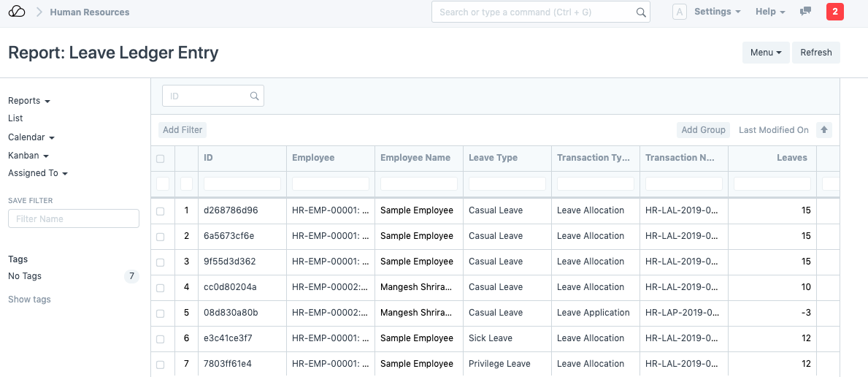Open the Settings menu

[x=717, y=12]
